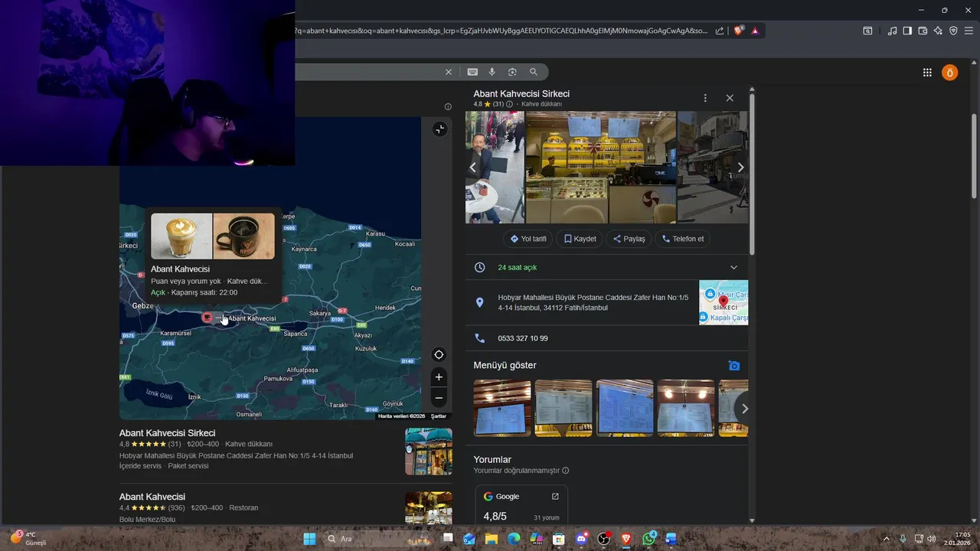
Task: Open Brave VPN shield icon
Action: click(x=953, y=31)
